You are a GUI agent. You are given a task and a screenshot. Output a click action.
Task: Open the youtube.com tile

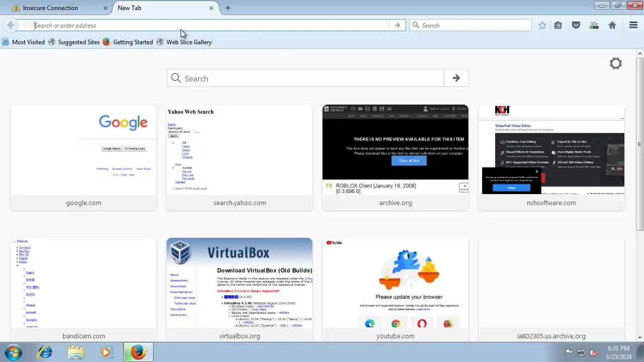coord(395,290)
